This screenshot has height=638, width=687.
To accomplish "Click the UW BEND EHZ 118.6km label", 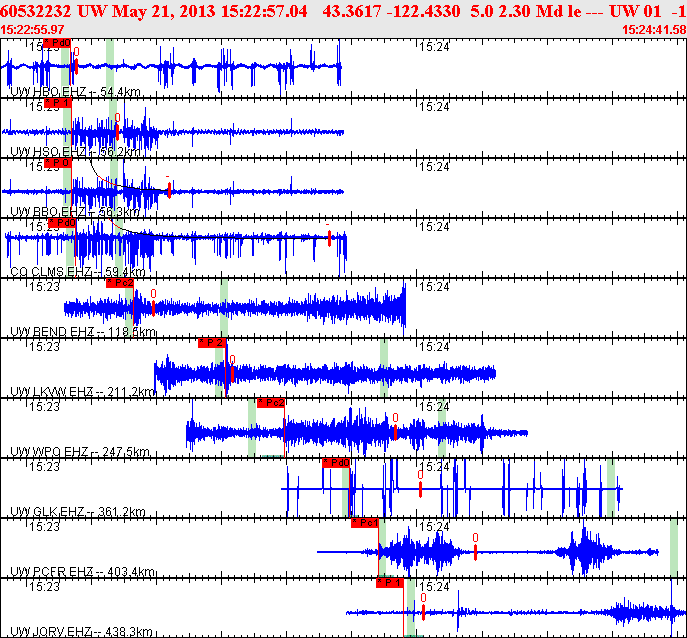I will click(83, 332).
